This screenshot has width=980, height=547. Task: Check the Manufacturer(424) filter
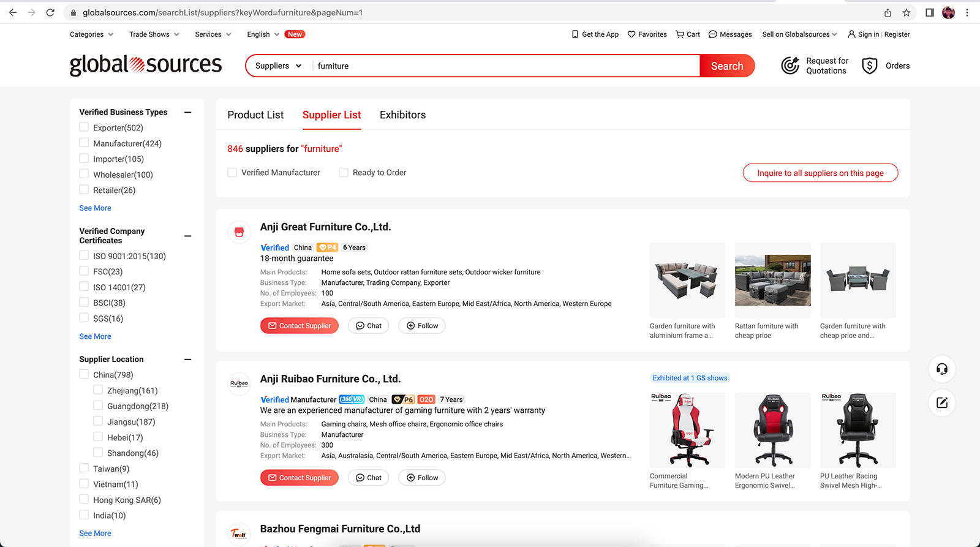[x=84, y=143]
